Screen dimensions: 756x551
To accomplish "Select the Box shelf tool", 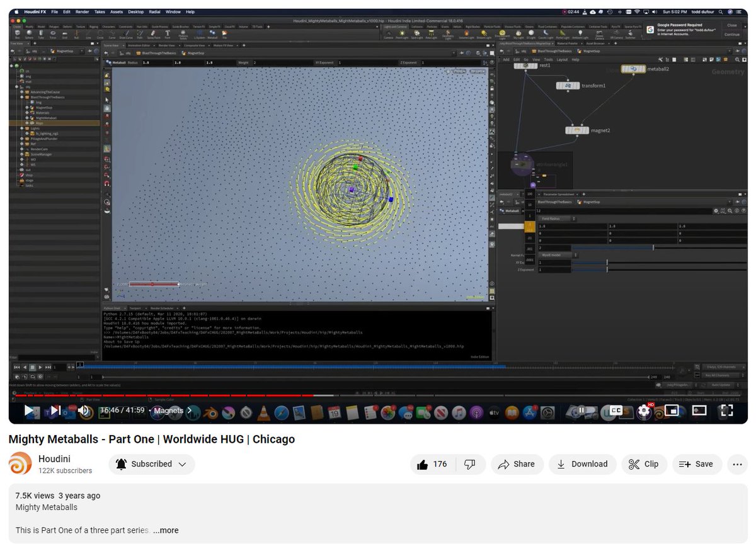I will pyautogui.click(x=18, y=34).
